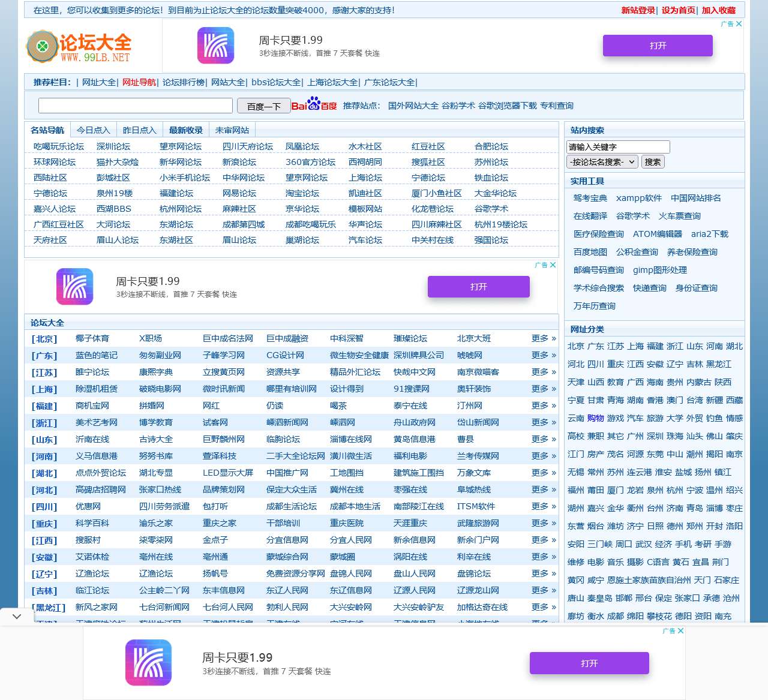The width and height of the screenshot is (768, 700).
Task: Expand more 广东 forums via 更多
Action: (543, 355)
